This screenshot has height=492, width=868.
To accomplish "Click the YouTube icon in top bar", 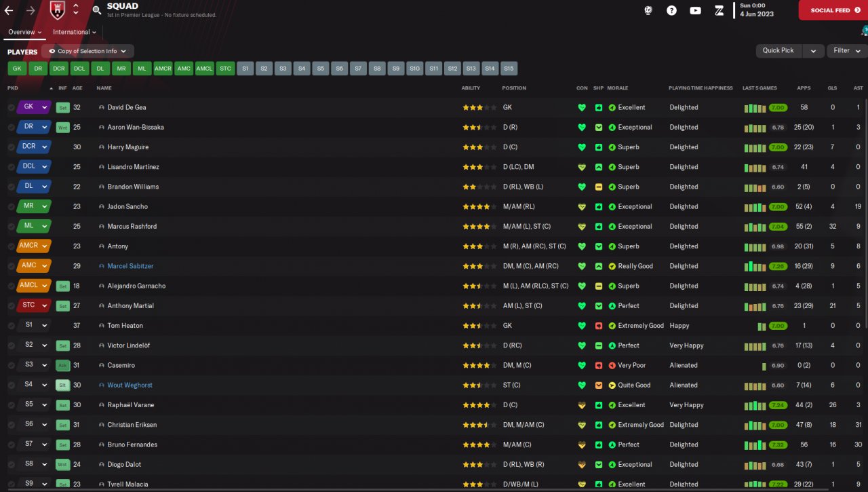I will pyautogui.click(x=695, y=10).
